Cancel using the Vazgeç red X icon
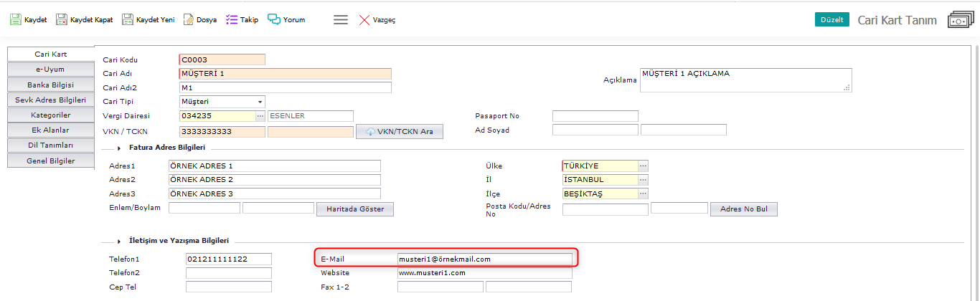 pos(364,20)
